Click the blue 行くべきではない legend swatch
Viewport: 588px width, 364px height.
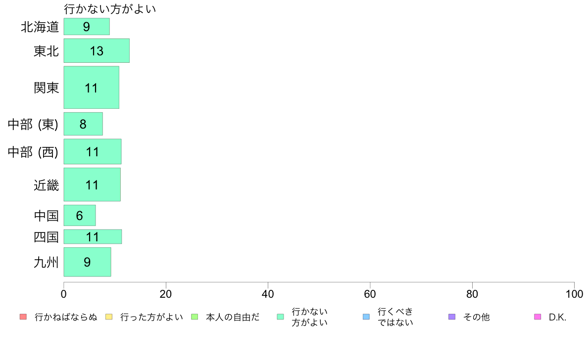(366, 317)
